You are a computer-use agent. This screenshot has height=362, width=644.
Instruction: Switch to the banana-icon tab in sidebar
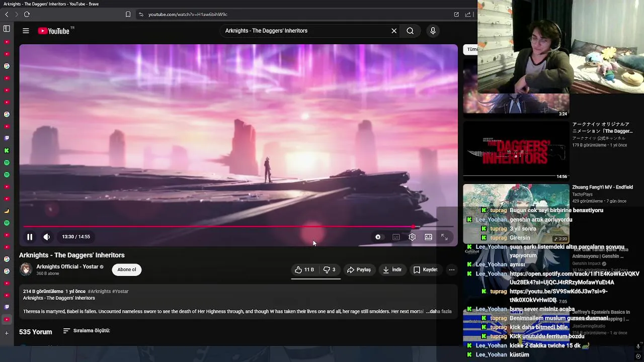pos(7,211)
